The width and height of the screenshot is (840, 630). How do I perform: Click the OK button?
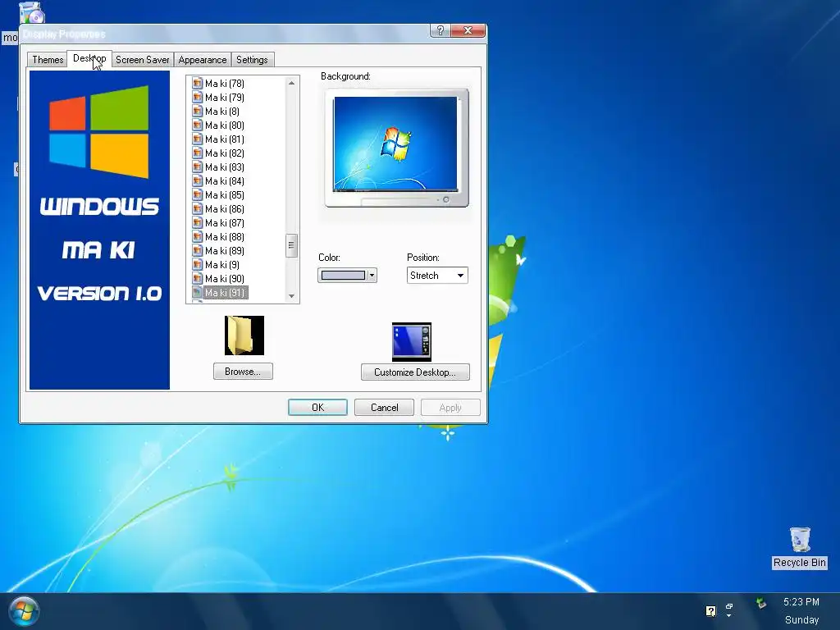click(317, 408)
